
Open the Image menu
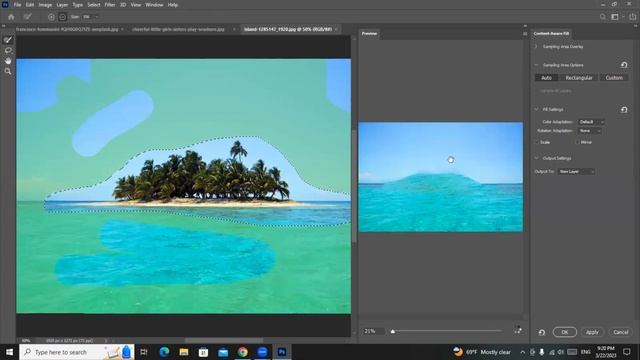tap(45, 5)
